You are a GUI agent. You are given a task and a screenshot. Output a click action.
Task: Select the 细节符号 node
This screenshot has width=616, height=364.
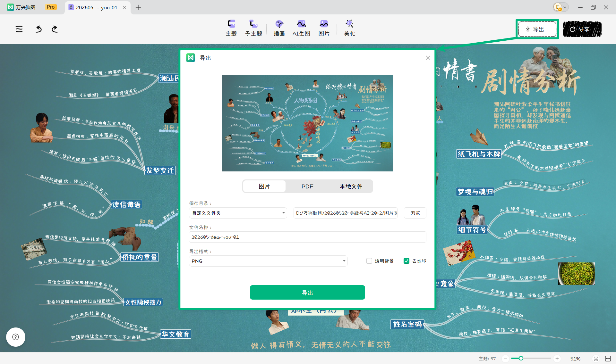(472, 230)
